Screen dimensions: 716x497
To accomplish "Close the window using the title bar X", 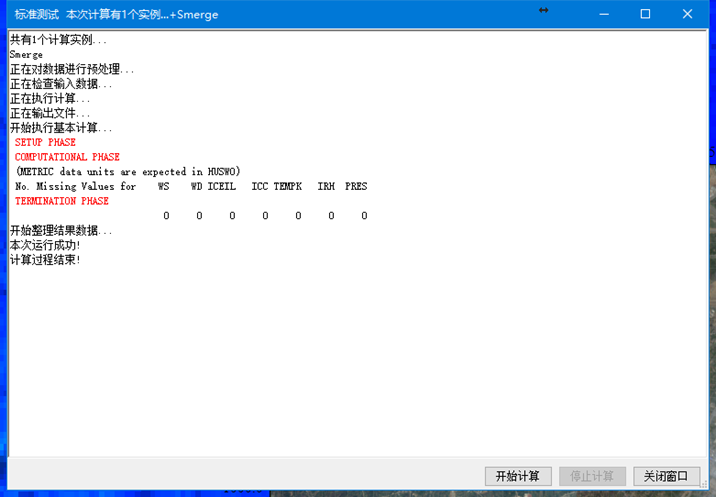I will click(x=687, y=14).
